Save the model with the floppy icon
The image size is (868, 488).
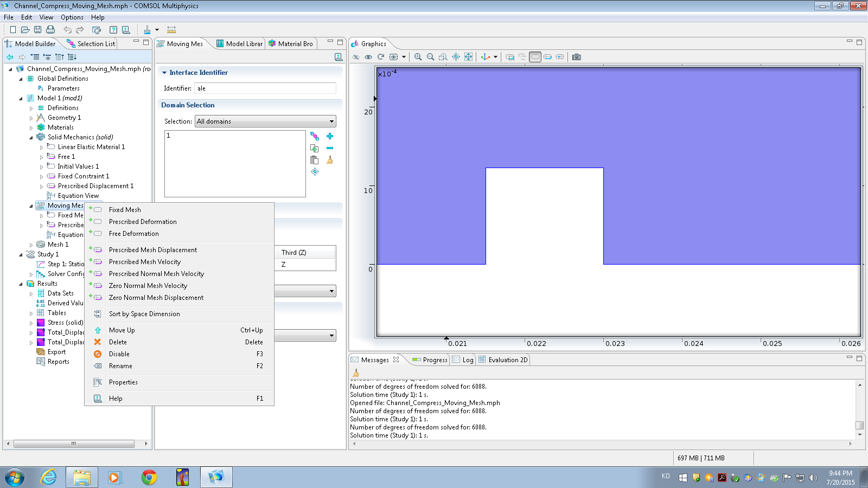[37, 30]
